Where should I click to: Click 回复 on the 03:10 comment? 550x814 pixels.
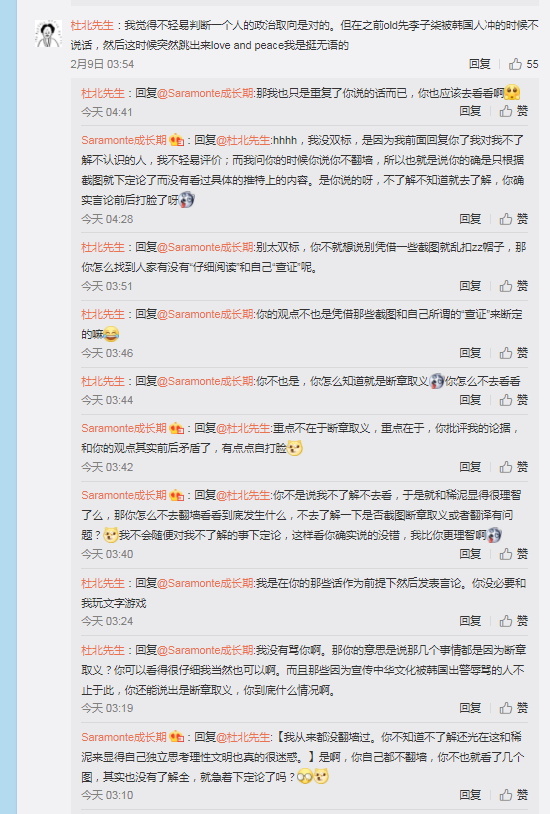coord(470,794)
